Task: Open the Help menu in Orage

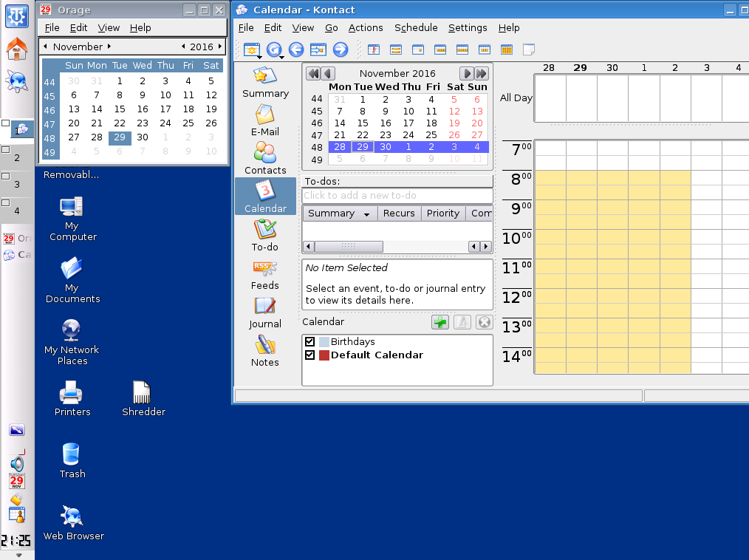Action: [x=140, y=28]
